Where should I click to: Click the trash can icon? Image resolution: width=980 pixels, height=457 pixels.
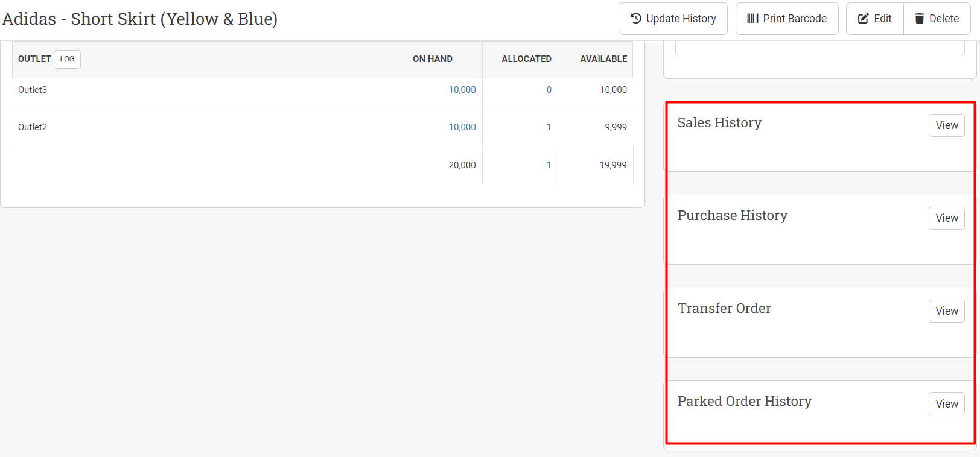(x=920, y=18)
